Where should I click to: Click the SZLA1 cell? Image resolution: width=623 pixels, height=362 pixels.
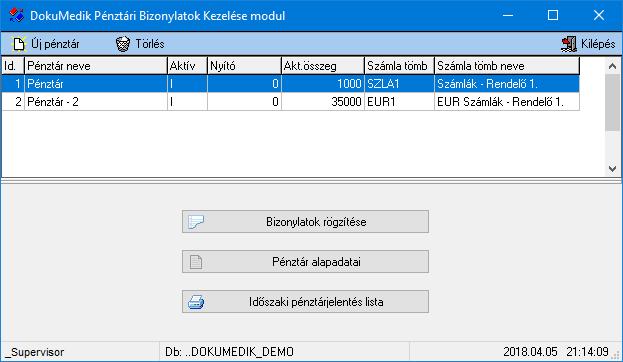[399, 84]
